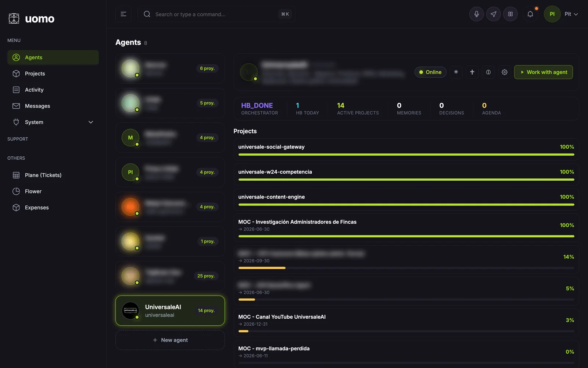Click the 1 HB Today stat
588x368 pixels.
[x=308, y=109]
